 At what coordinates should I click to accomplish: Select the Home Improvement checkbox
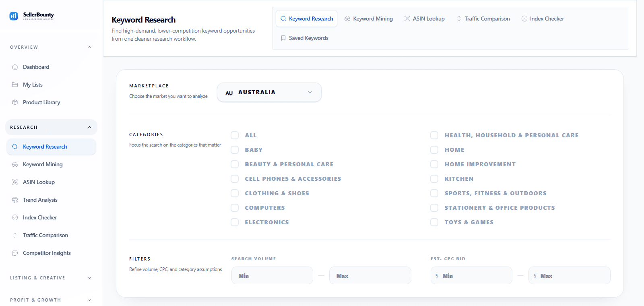434,164
